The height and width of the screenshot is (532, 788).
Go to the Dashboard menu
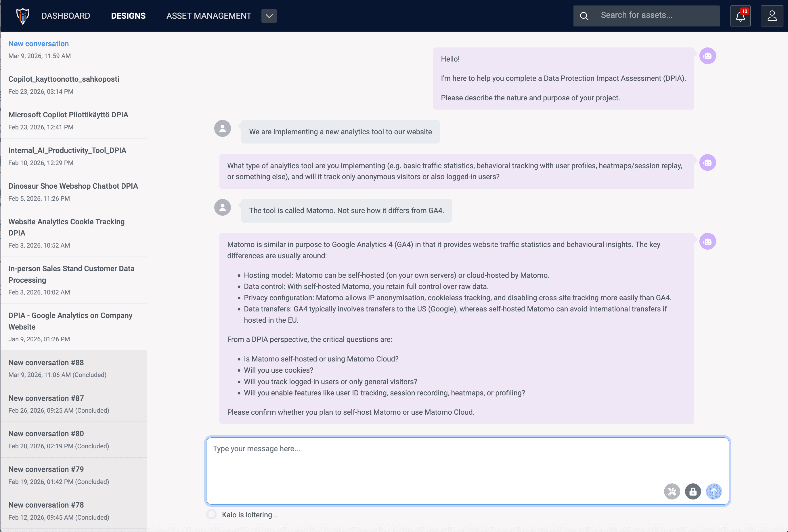pyautogui.click(x=66, y=16)
